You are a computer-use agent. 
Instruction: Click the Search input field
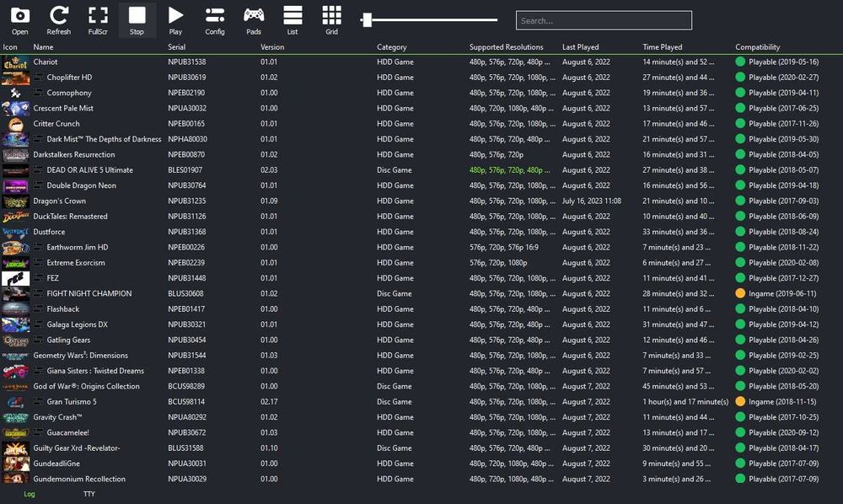604,20
